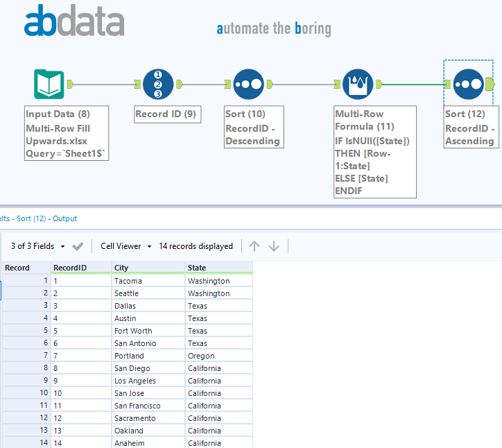Click the Oakland city cell
Screen dimensions: 502x448
tap(148, 431)
